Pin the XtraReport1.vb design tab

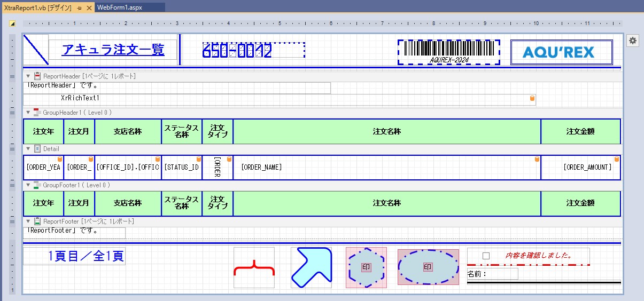tap(79, 8)
